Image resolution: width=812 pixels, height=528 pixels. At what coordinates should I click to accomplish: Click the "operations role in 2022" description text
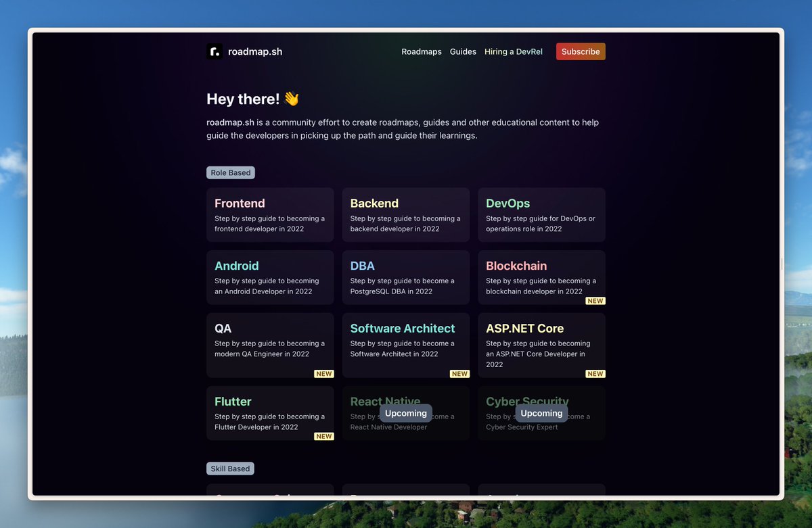[524, 229]
